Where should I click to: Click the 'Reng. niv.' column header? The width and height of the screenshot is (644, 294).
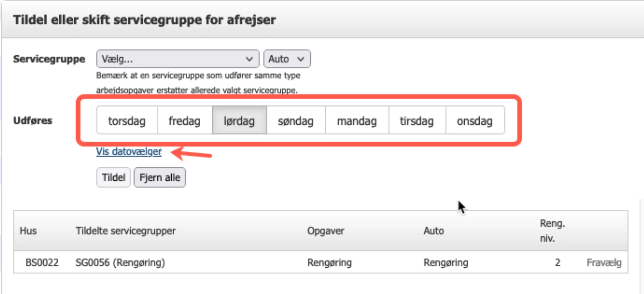552,231
